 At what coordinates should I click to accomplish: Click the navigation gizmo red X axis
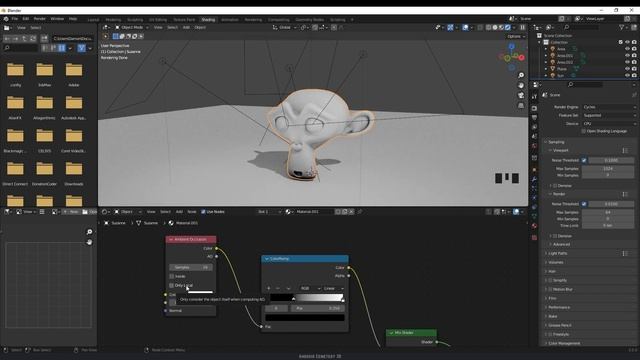tap(521, 58)
